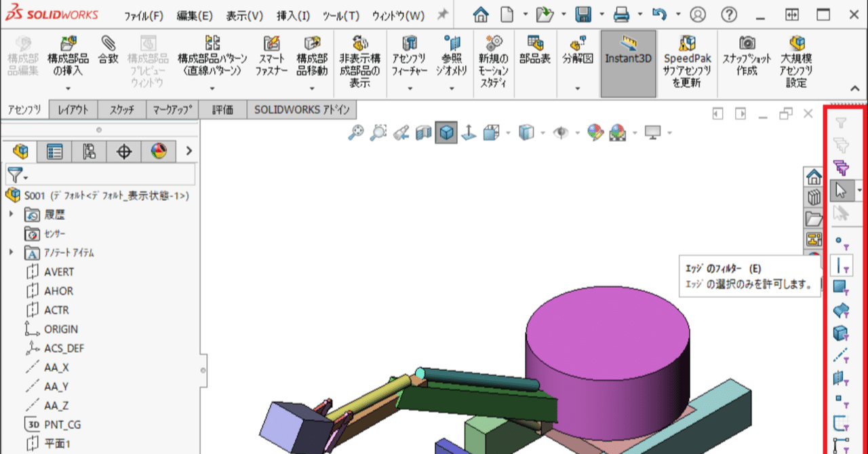Click スマートファスナー smart fasteners tool
The height and width of the screenshot is (454, 868).
pos(272,56)
